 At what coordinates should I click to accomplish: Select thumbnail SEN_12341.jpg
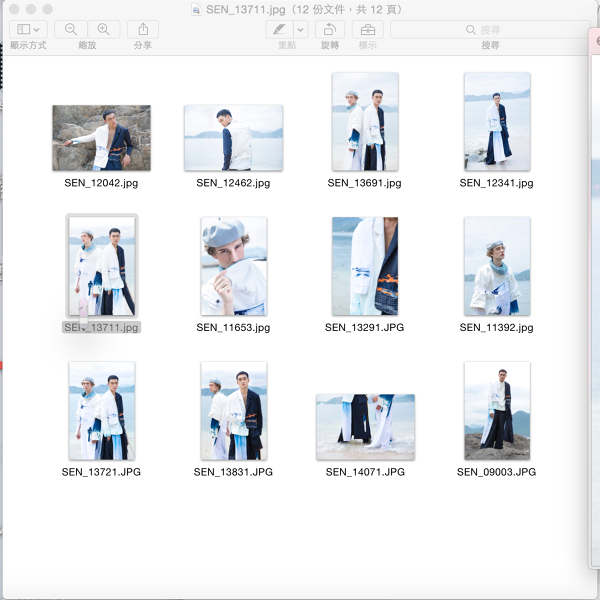tap(497, 122)
